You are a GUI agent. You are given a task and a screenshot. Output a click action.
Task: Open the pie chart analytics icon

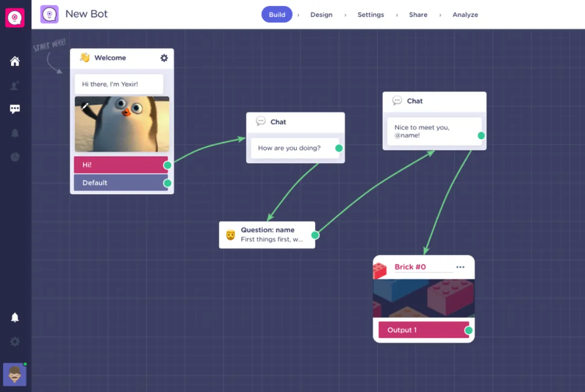[x=15, y=157]
